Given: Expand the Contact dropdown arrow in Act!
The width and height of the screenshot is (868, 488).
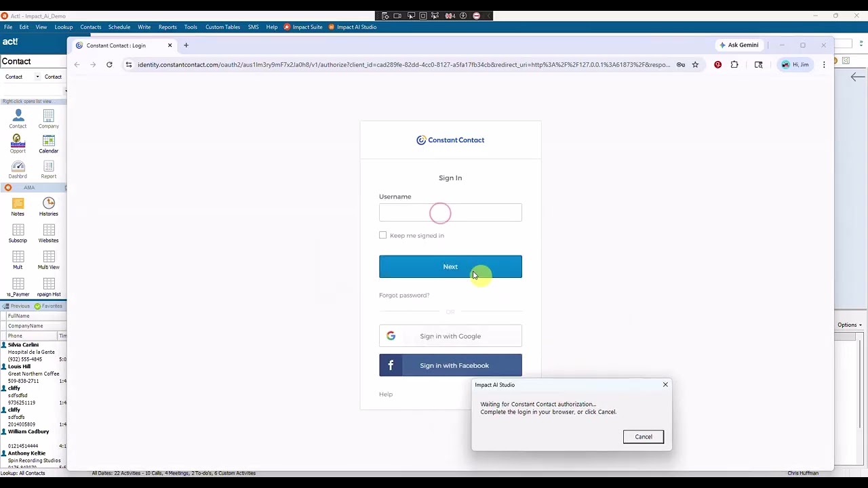Looking at the screenshot, I should tap(37, 77).
